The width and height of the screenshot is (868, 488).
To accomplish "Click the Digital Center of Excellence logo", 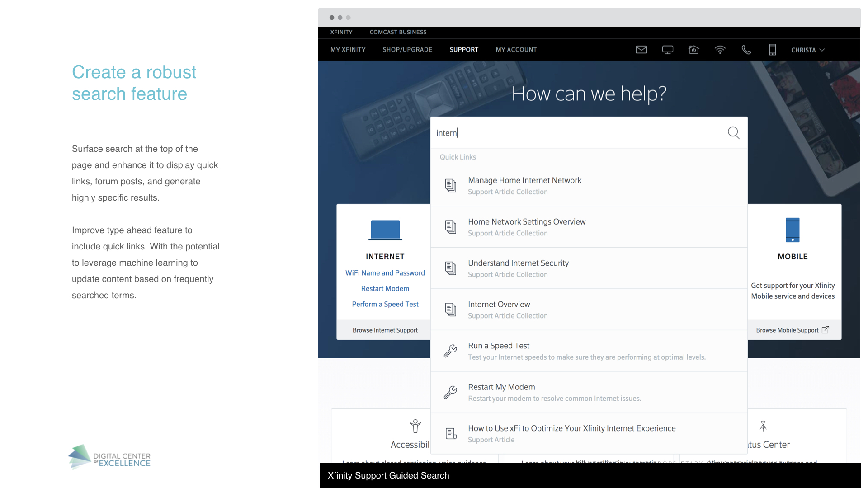I will pyautogui.click(x=109, y=457).
